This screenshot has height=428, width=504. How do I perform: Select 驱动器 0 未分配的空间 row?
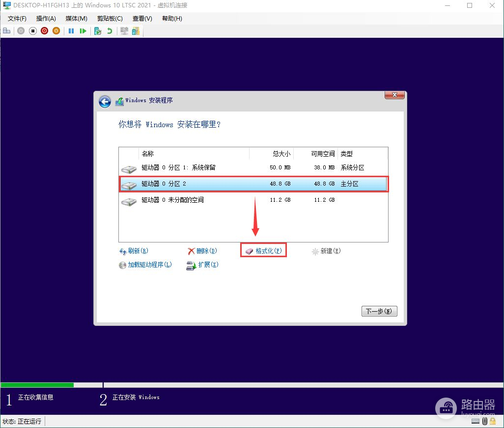click(172, 200)
